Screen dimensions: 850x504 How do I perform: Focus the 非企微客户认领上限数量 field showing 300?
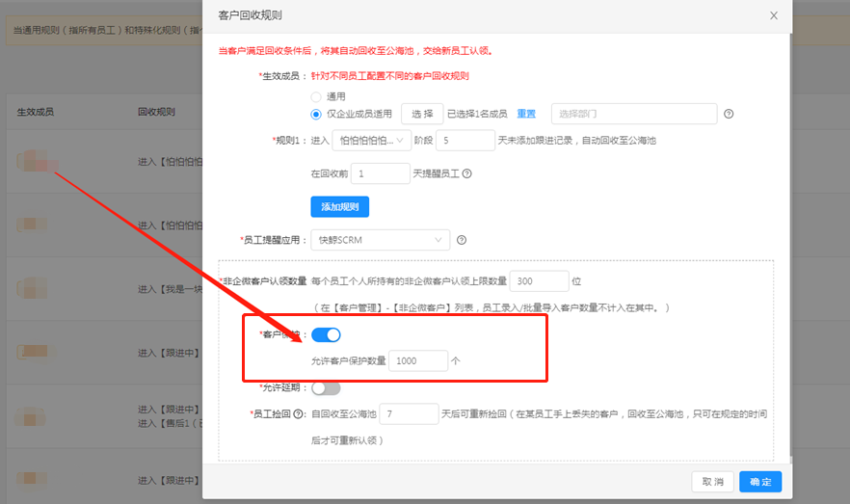click(538, 280)
